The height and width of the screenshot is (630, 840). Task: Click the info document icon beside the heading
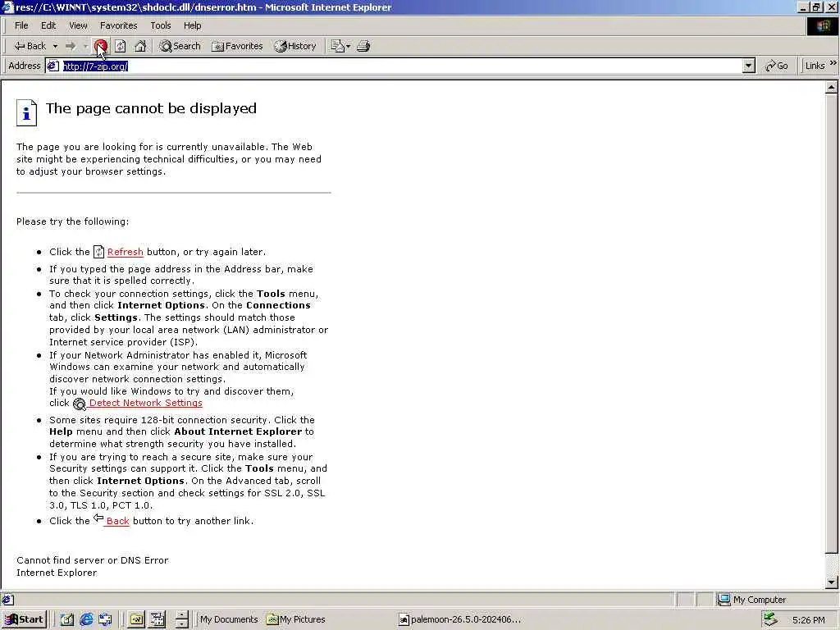point(26,112)
